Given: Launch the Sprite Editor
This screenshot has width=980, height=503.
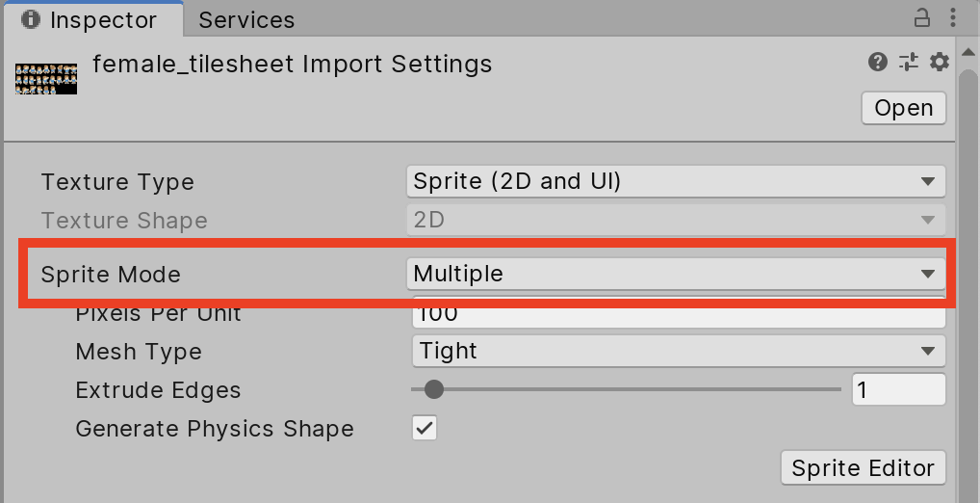Looking at the screenshot, I should pos(863,468).
